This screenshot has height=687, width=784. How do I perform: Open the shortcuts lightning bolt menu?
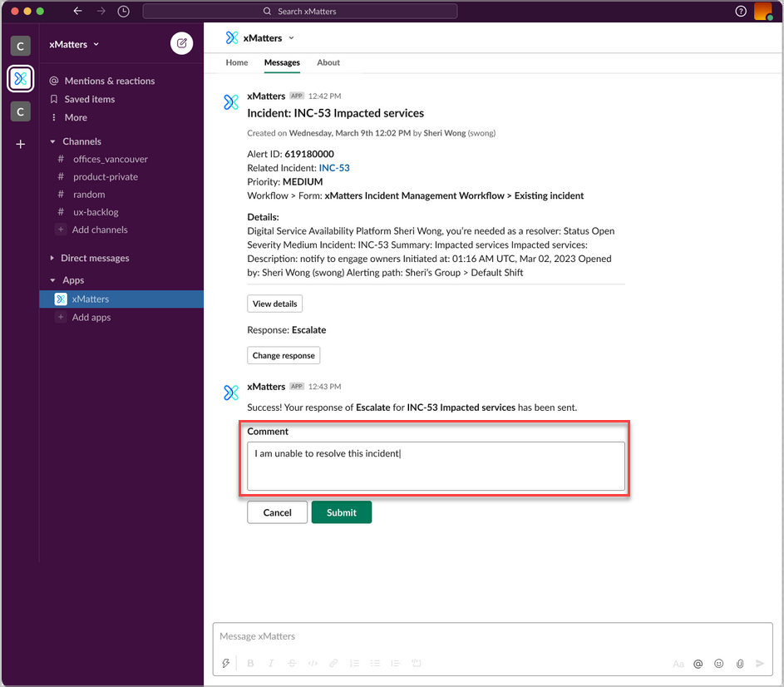pyautogui.click(x=226, y=664)
